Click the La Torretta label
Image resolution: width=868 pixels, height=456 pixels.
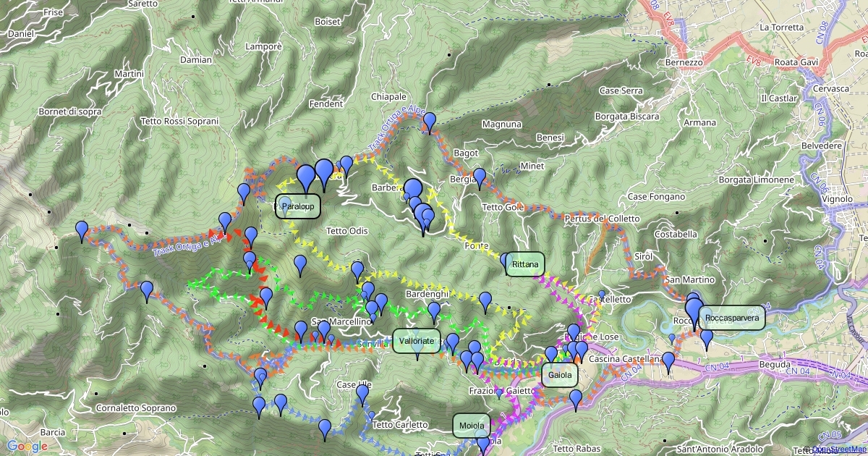click(782, 27)
